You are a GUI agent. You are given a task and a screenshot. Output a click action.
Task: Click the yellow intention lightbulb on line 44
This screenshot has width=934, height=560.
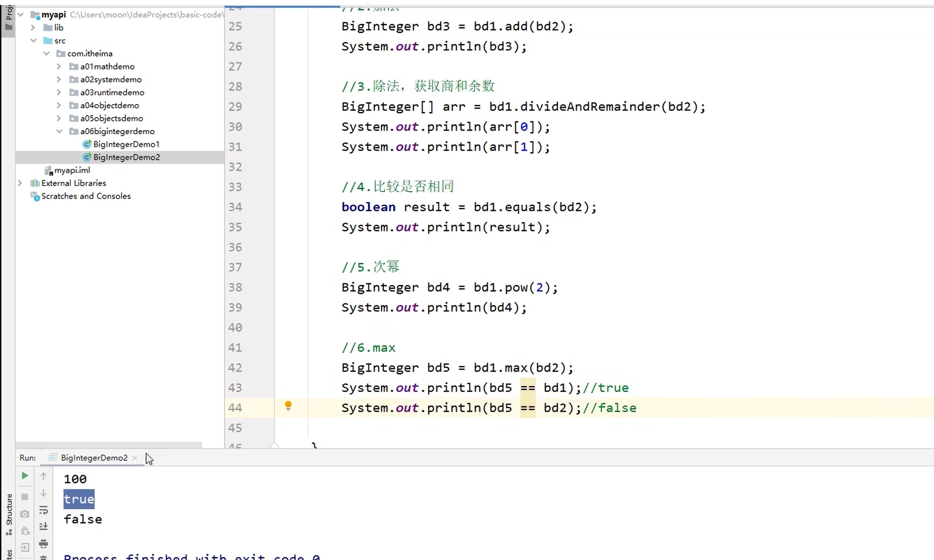coord(288,406)
